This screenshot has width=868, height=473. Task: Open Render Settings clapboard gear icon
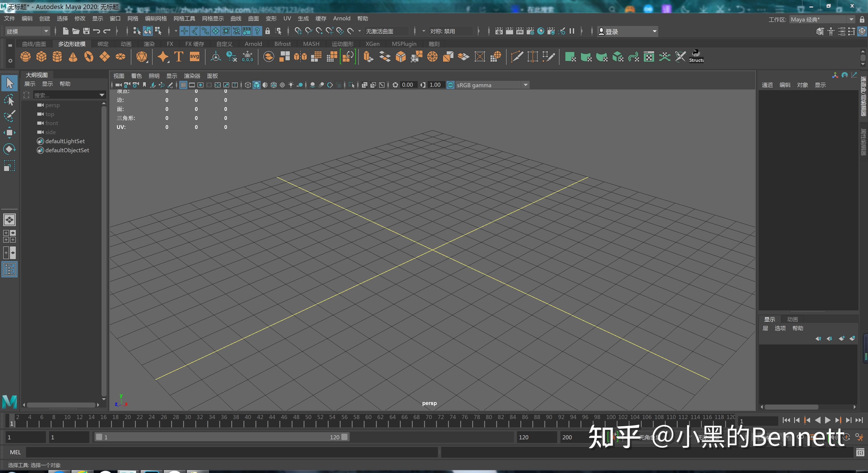coord(530,31)
